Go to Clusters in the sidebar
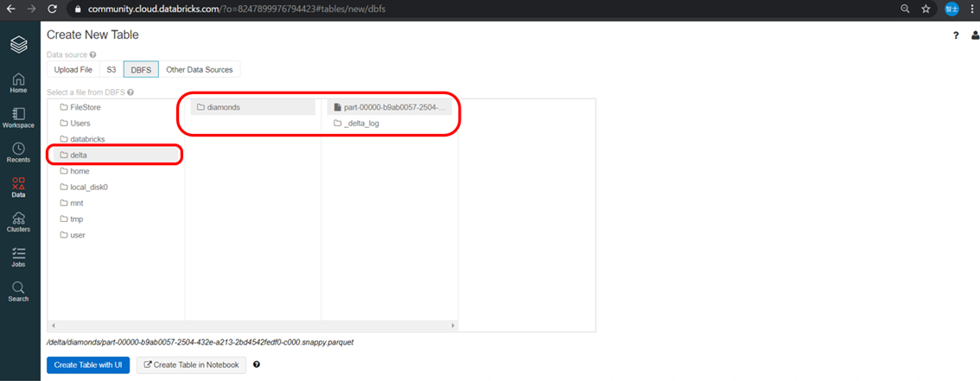This screenshot has height=381, width=980. (x=19, y=222)
